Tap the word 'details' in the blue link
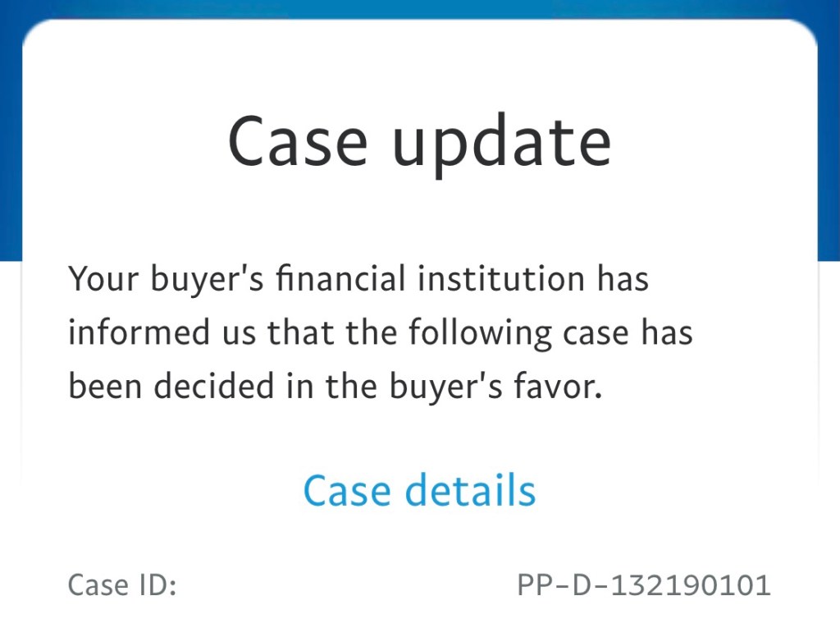The width and height of the screenshot is (840, 637). point(471,490)
